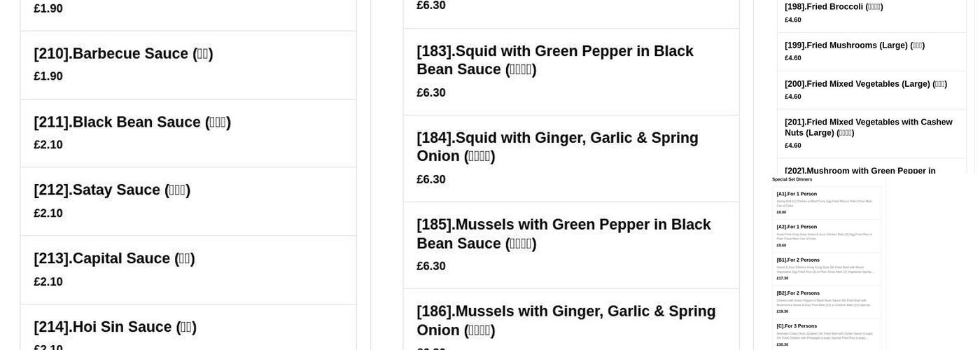The height and width of the screenshot is (350, 980).
Task: Select [199].Fried Mushrooms (Large) item
Action: (871, 52)
